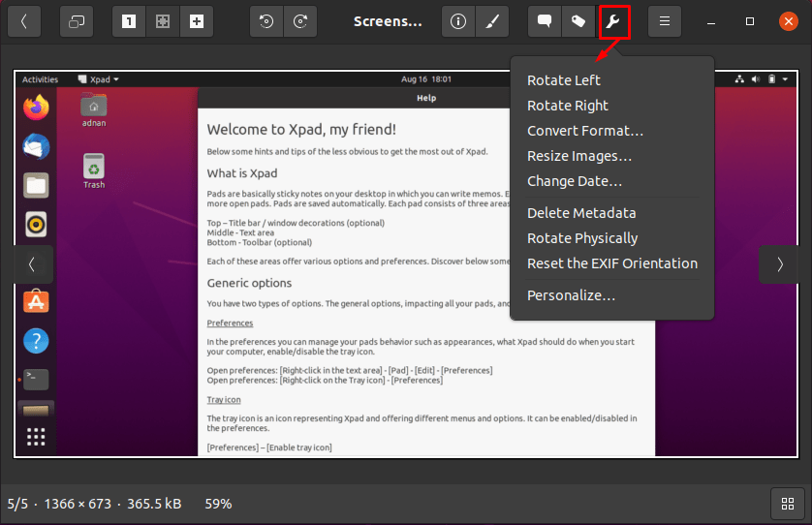Maximize the image viewer window
Screen dimensions: 812x525
(x=749, y=21)
